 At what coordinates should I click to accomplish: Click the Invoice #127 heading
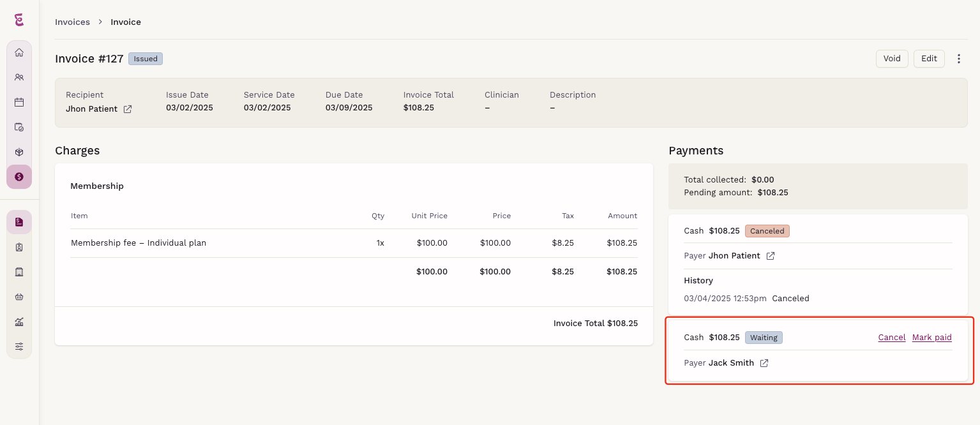pos(89,59)
